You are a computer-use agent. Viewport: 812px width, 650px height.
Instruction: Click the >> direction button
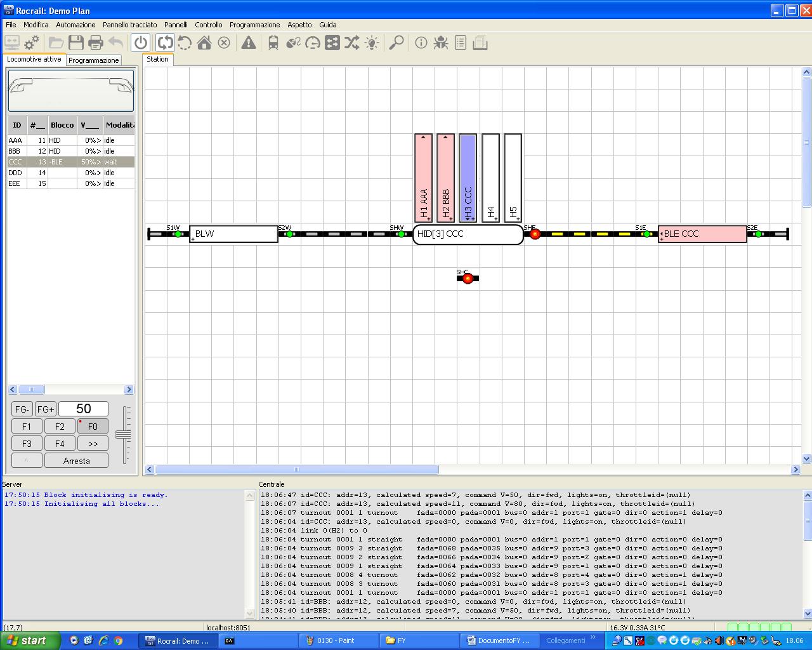[x=93, y=444]
